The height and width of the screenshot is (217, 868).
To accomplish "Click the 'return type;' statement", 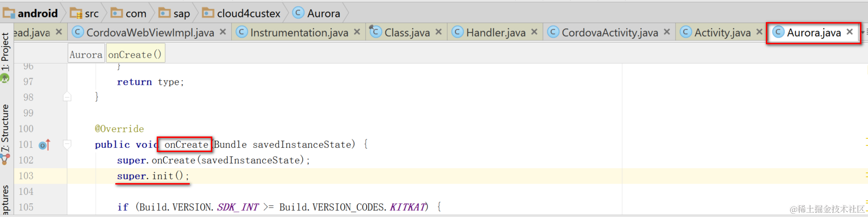I will (151, 82).
